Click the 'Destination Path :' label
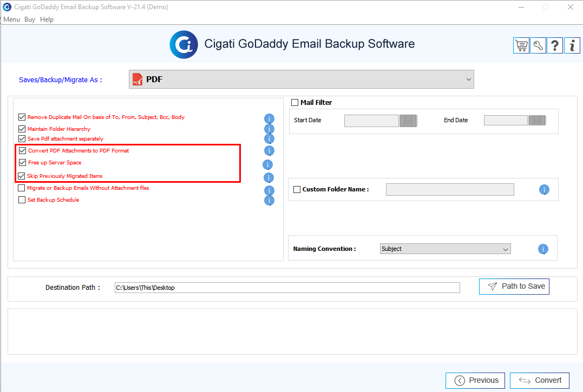This screenshot has width=583, height=392. tap(73, 287)
